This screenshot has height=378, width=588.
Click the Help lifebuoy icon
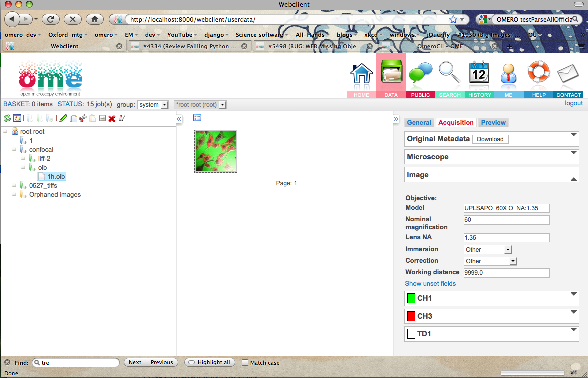(538, 76)
